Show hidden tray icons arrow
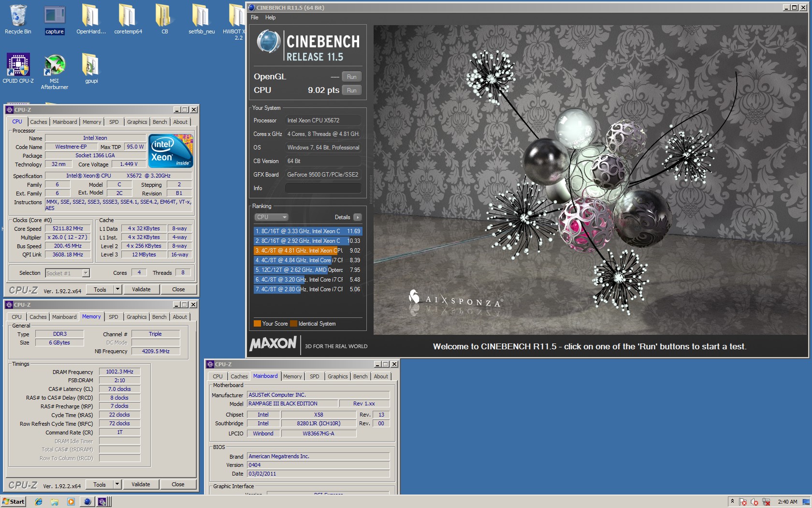 coord(732,502)
